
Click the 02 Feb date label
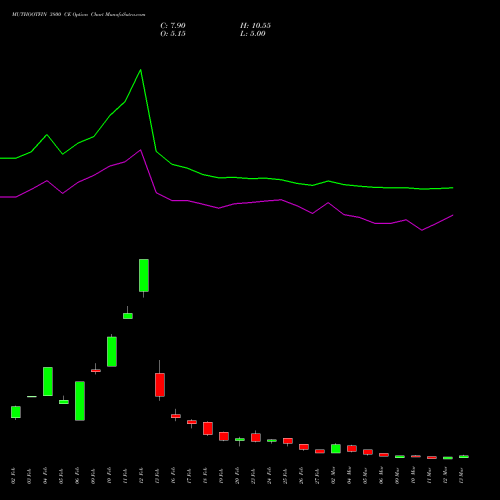[13, 476]
